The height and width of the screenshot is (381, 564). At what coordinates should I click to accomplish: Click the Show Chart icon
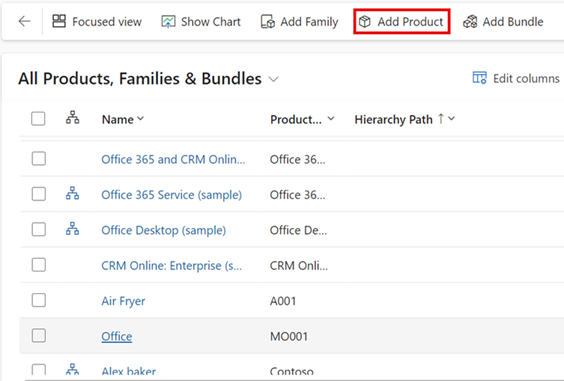168,22
